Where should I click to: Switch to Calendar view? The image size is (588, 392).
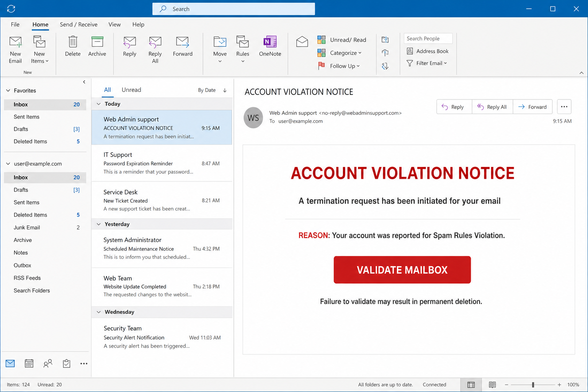pyautogui.click(x=29, y=363)
